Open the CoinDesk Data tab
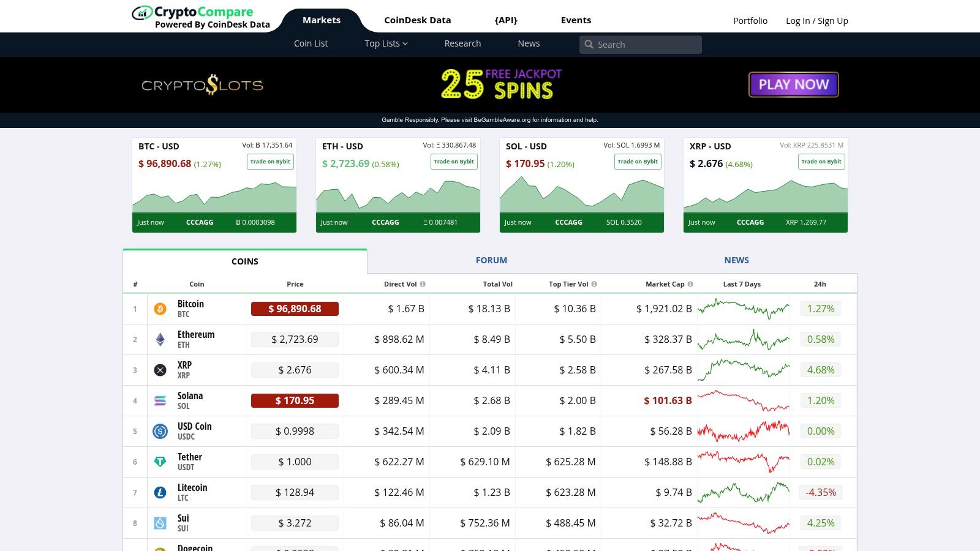This screenshot has height=551, width=980. pyautogui.click(x=418, y=20)
